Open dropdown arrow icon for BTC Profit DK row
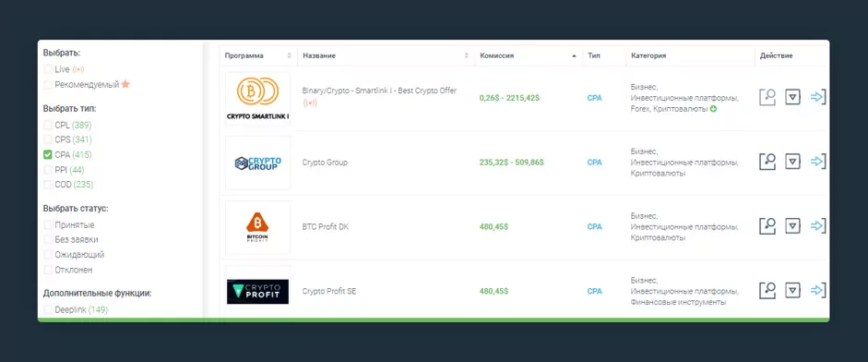Viewport: 868px width, 362px height. 792,225
